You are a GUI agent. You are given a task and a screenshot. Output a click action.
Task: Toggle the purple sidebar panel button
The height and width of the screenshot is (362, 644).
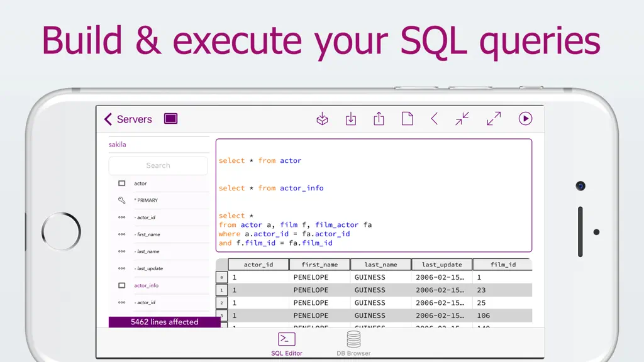[x=171, y=119]
